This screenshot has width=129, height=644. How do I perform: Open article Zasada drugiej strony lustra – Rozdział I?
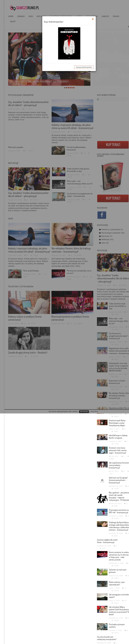pyautogui.click(x=28, y=353)
